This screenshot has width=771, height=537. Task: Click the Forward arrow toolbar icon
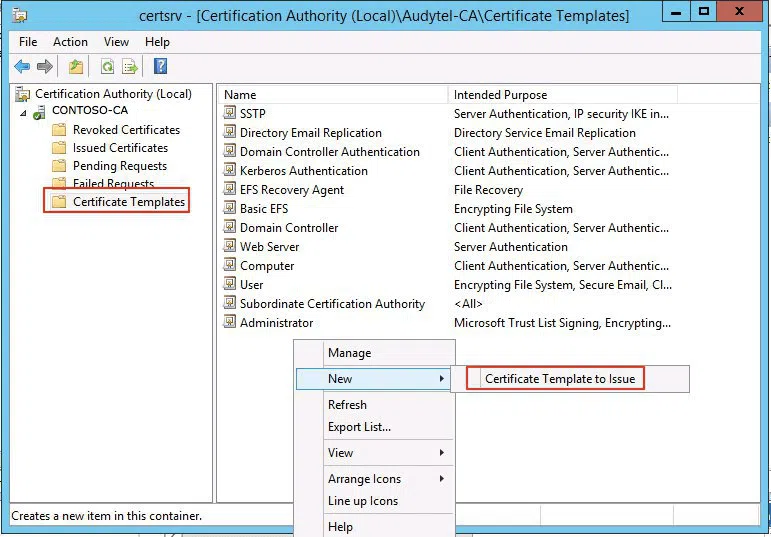(x=44, y=67)
